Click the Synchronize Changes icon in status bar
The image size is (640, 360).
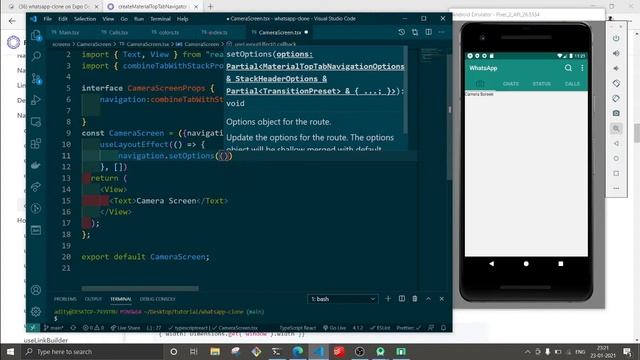(73, 328)
